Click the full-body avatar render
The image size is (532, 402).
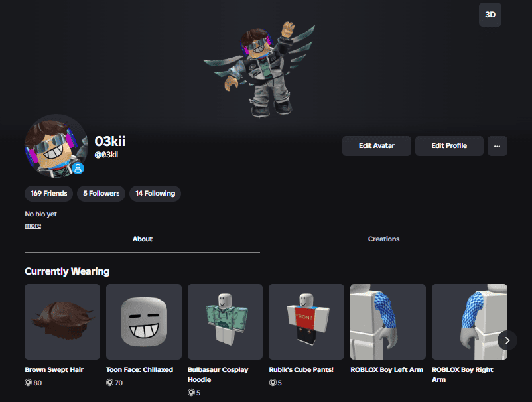pos(259,70)
